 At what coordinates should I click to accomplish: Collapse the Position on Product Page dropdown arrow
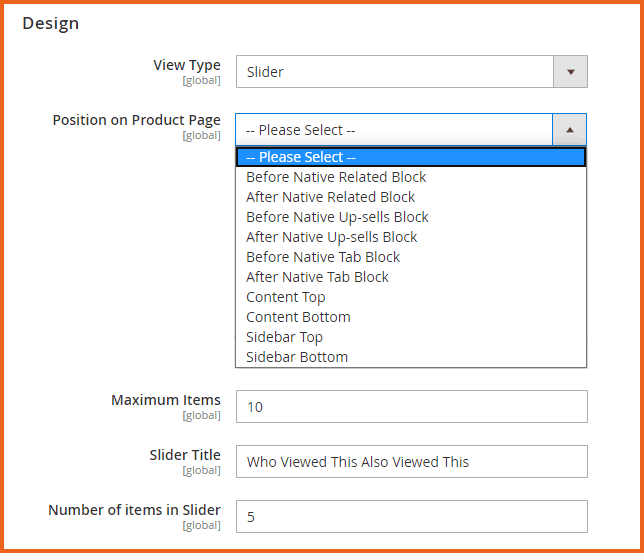pos(569,130)
